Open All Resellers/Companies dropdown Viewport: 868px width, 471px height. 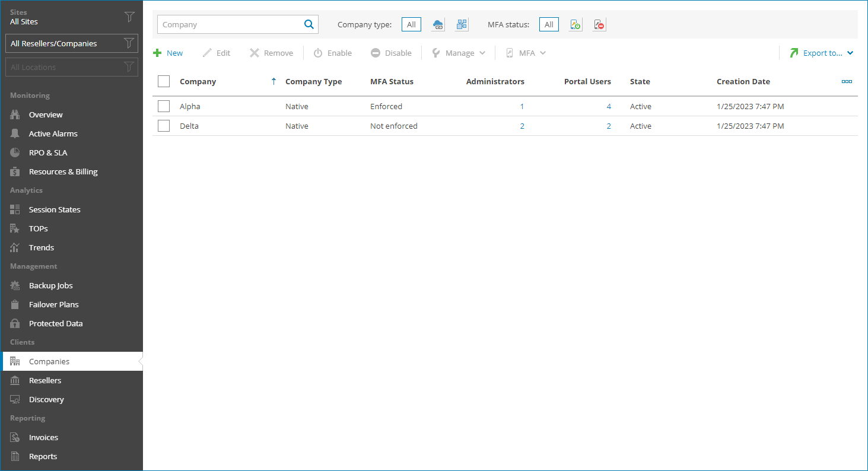point(71,43)
